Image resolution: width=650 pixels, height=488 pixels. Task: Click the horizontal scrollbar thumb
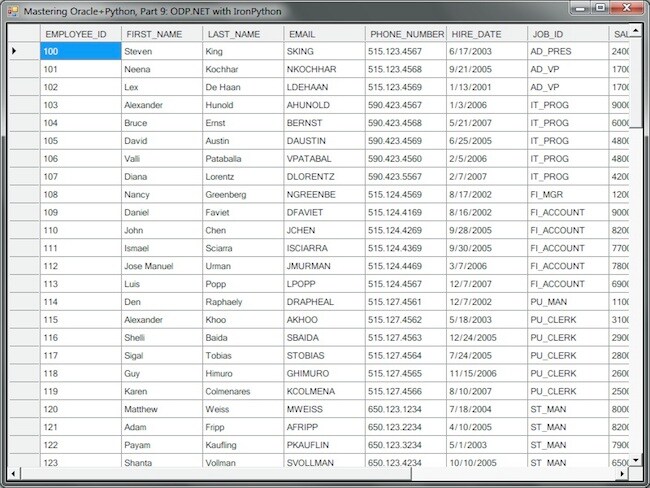tap(216, 473)
